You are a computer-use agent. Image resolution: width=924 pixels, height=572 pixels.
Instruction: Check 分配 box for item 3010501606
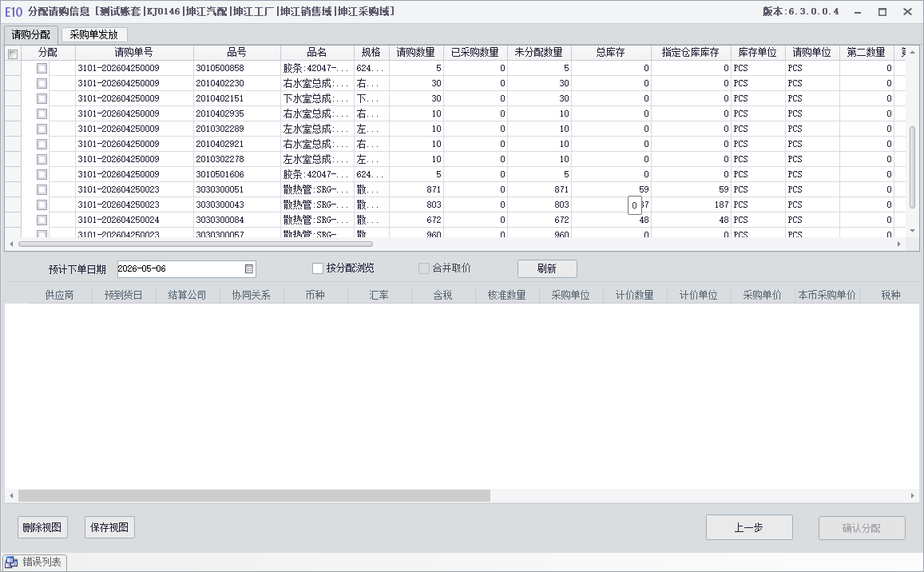pyautogui.click(x=42, y=174)
